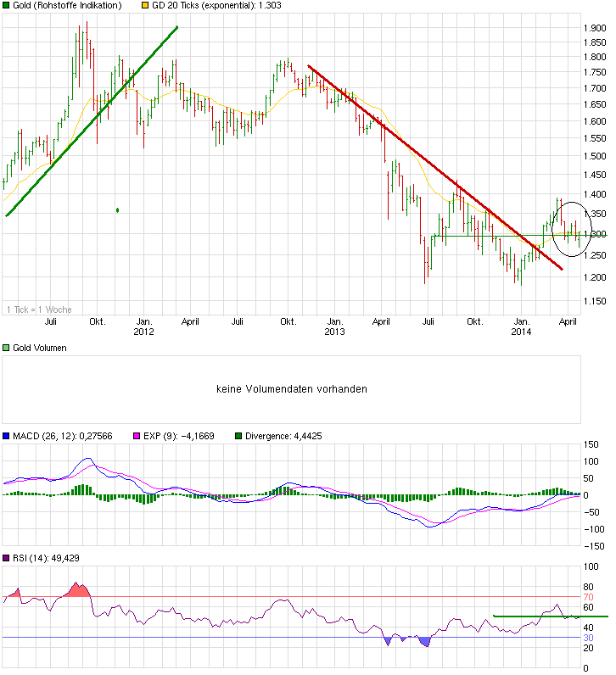Click the purple RSI (14) legend swatch

click(6, 558)
